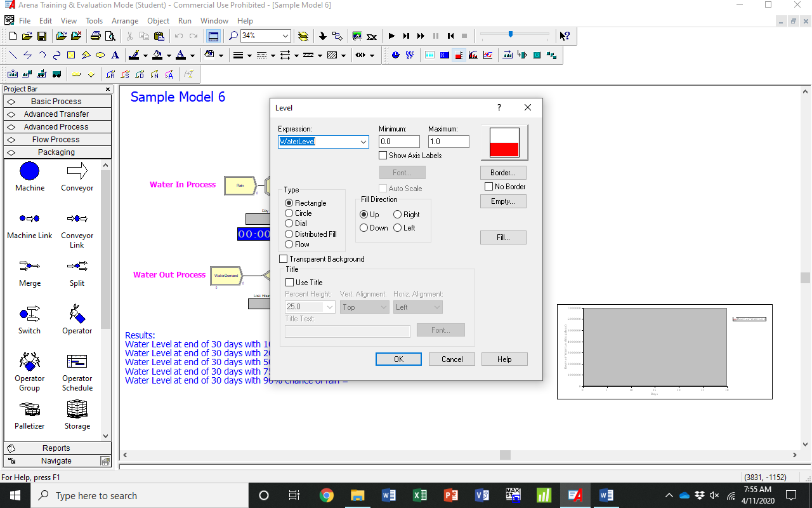Open the text color dropdown arrow

192,55
